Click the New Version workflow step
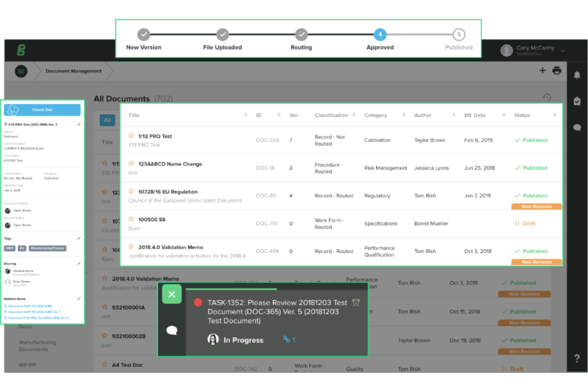This screenshot has width=588, height=392. (144, 35)
